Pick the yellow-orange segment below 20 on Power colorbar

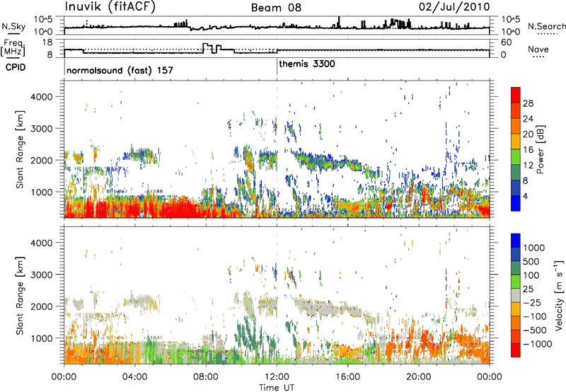[x=516, y=142]
